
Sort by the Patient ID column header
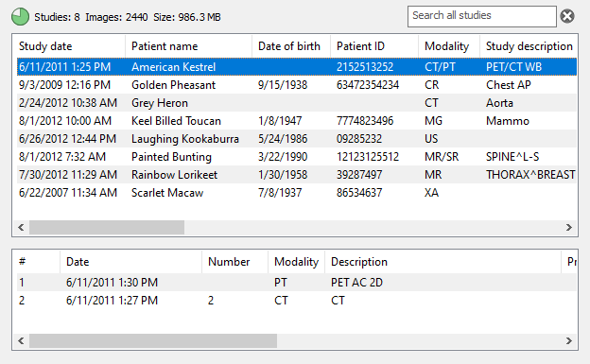[x=374, y=46]
